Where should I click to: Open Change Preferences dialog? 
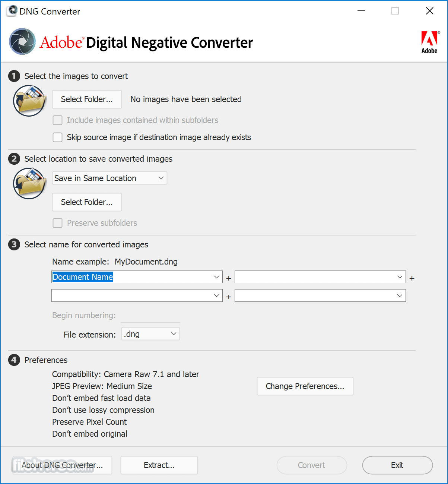click(305, 386)
